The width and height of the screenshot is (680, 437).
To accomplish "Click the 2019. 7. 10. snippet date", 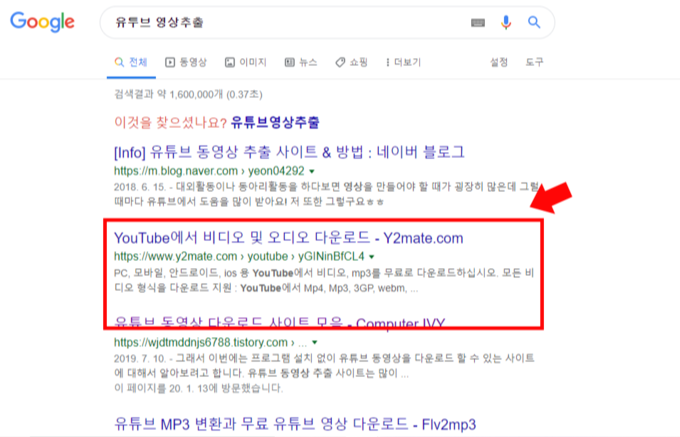I will click(140, 359).
